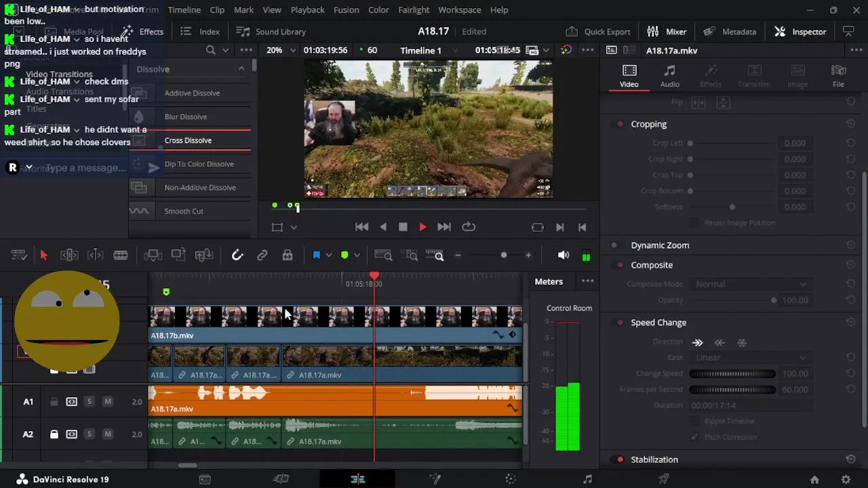Set speed direction to reverse
Viewport: 868px width, 488px height.
point(719,342)
